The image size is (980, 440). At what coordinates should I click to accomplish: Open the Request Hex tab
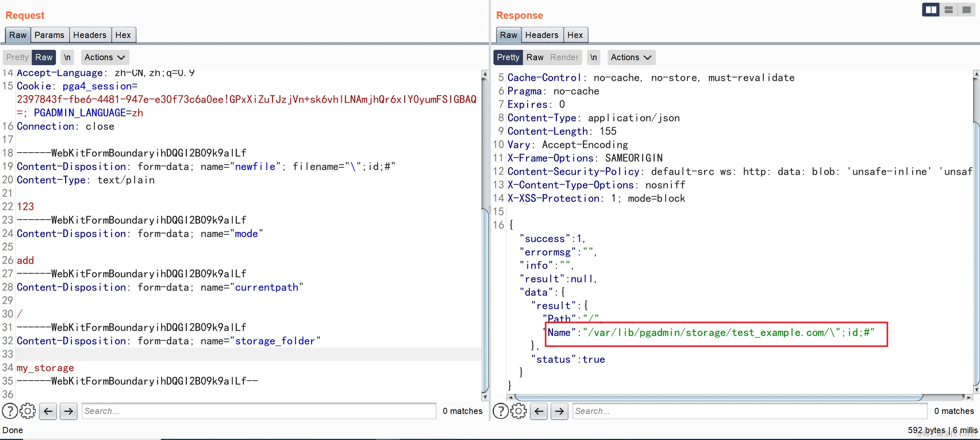(x=123, y=35)
